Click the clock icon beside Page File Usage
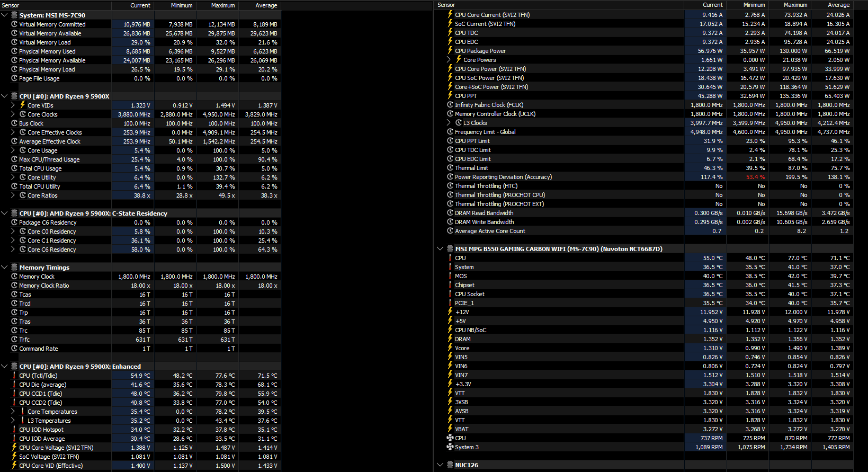868x472 pixels. pos(14,78)
